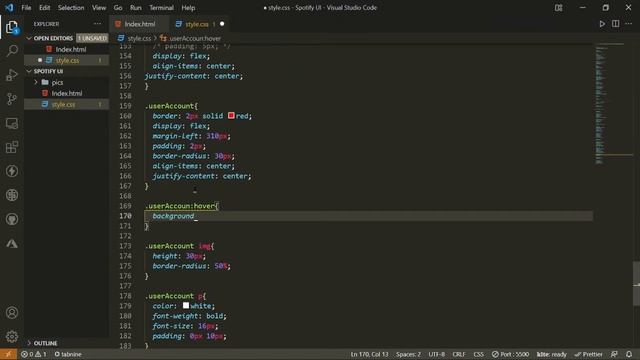The image size is (640, 360).
Task: Open the Run menu
Action: click(136, 8)
